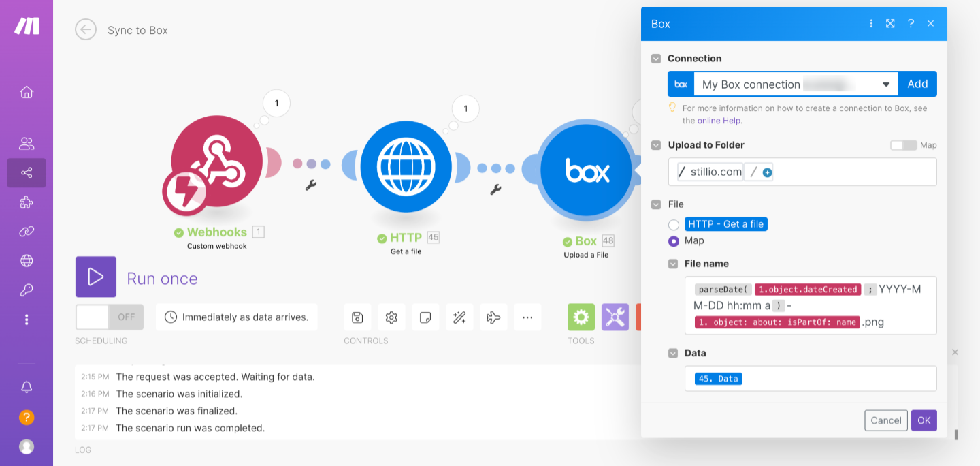Collapse the Connection section checkbox
980x466 pixels.
tap(656, 59)
